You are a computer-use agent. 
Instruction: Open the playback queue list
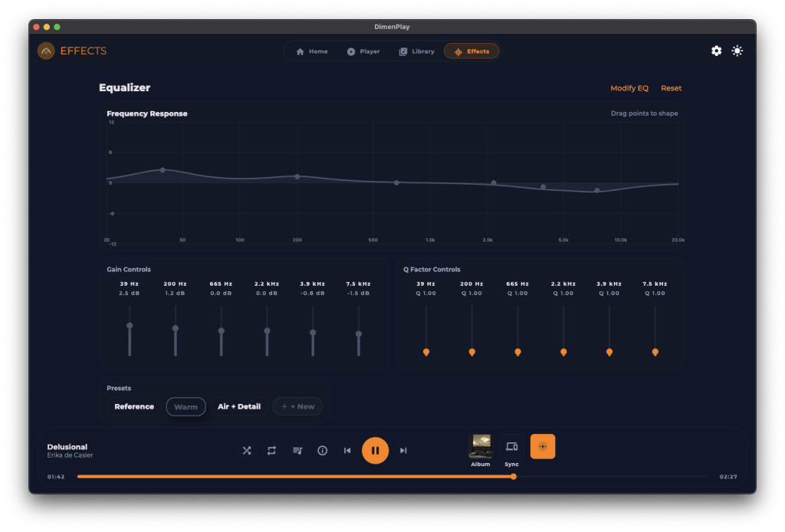(x=297, y=451)
